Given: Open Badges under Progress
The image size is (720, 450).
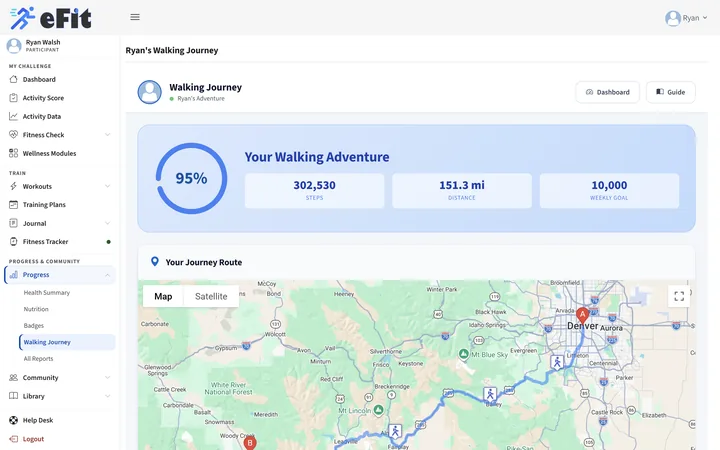Looking at the screenshot, I should (34, 326).
